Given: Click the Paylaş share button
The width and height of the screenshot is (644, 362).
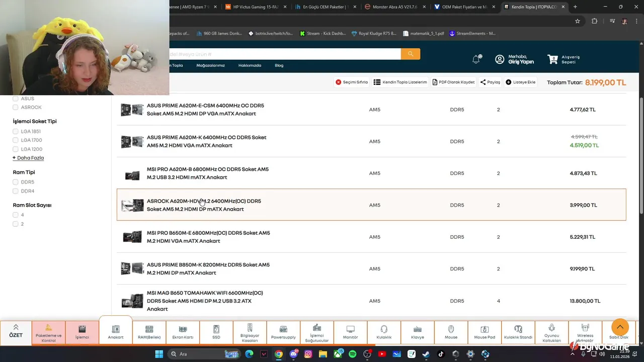Looking at the screenshot, I should [490, 82].
